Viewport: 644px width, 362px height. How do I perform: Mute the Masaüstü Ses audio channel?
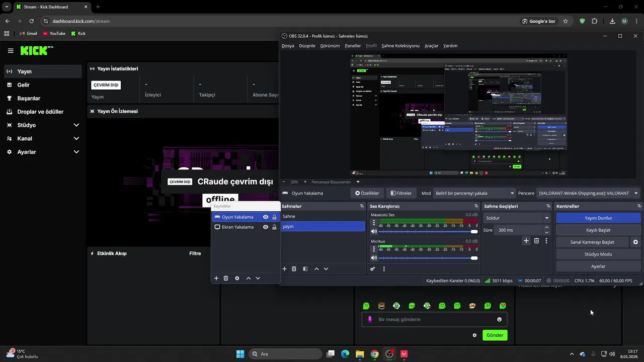point(374,232)
